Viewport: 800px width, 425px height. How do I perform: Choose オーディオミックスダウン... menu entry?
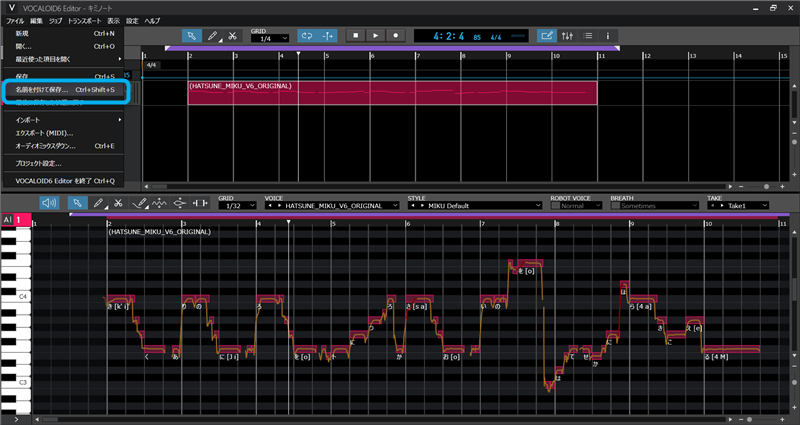64,146
